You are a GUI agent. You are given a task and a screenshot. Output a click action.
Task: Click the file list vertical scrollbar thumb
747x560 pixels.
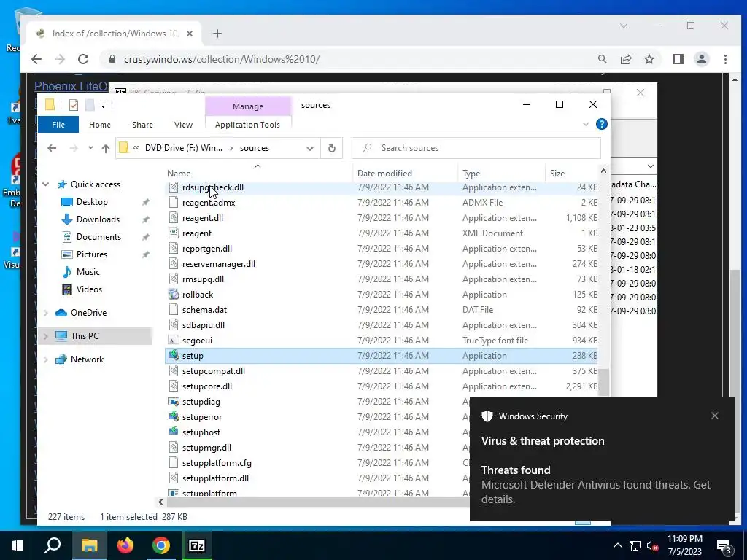[603, 382]
